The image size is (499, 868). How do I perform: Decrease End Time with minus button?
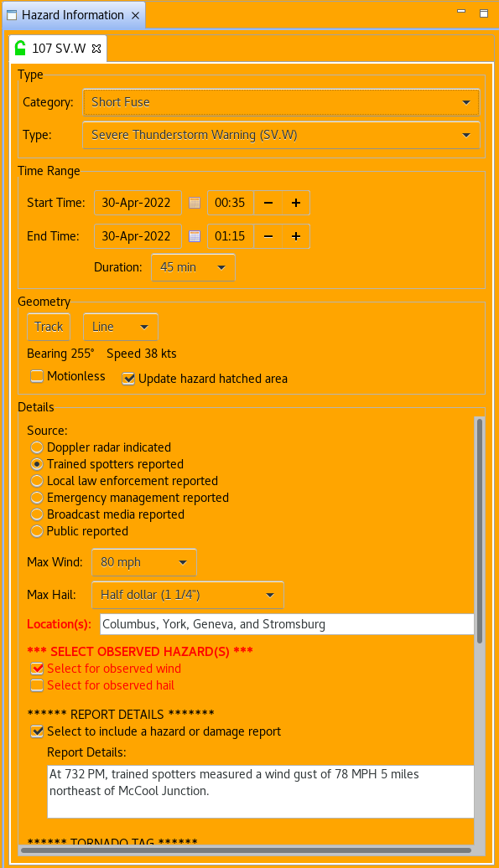[268, 236]
